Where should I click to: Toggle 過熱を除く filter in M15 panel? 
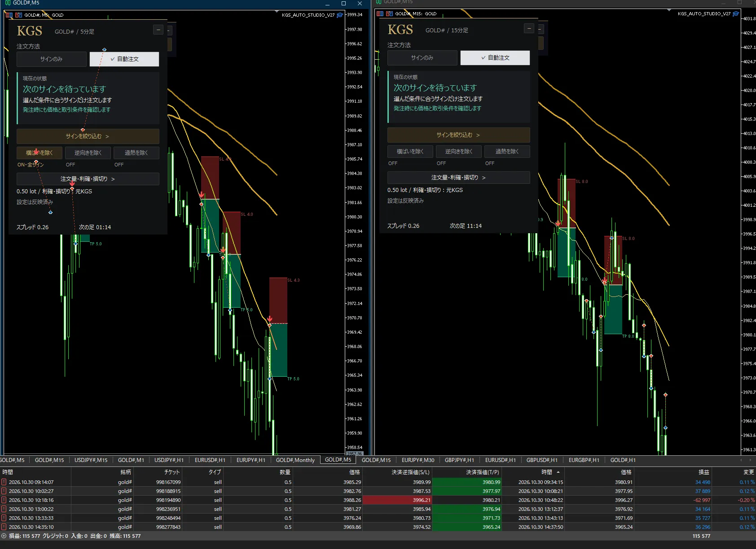507,152
